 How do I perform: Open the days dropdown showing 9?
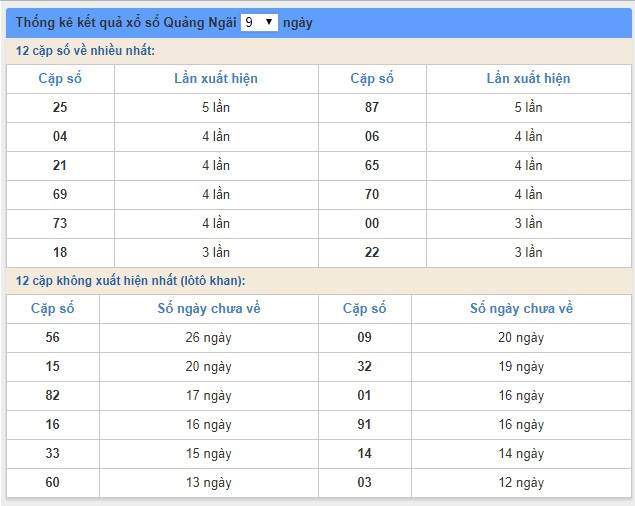coord(259,21)
